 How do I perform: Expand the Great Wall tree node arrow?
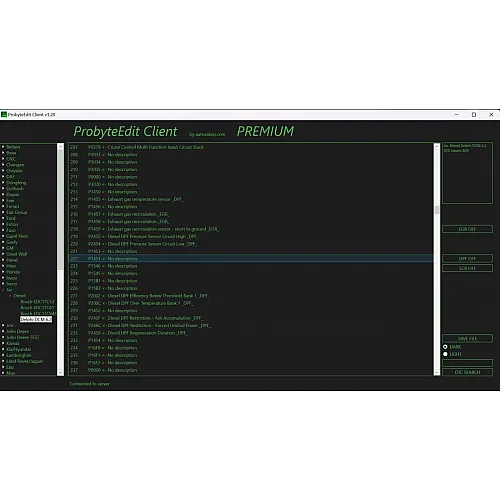(x=3, y=254)
